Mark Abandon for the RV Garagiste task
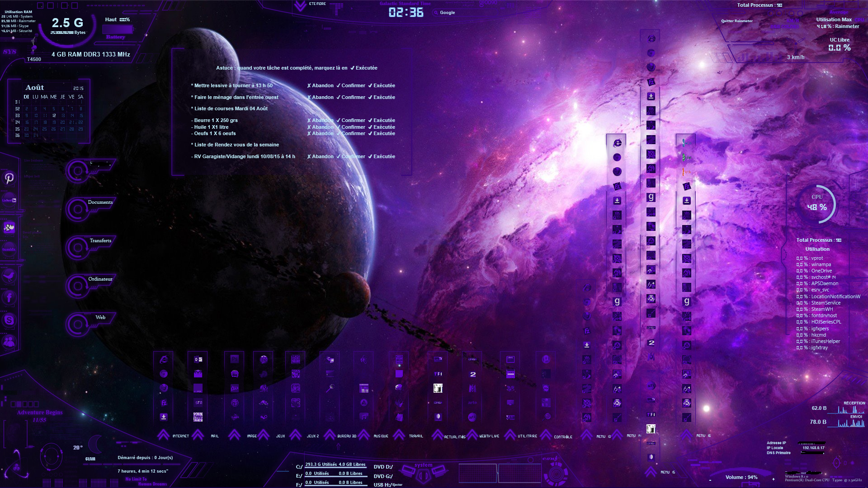 tap(320, 156)
